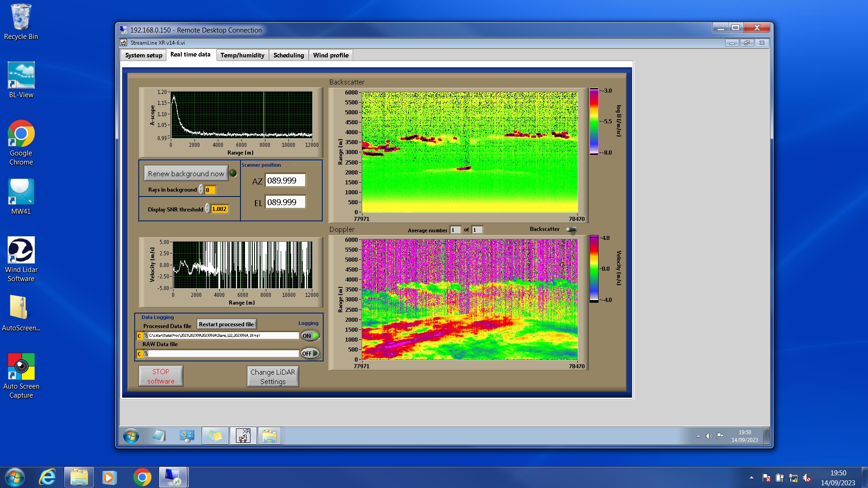Switch to the Wind profile tab
Image resolution: width=868 pixels, height=488 pixels.
click(x=330, y=55)
